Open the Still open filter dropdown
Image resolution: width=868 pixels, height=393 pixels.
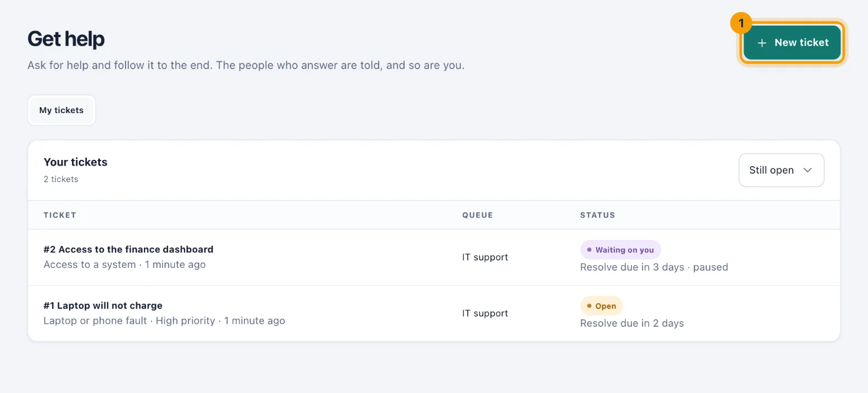[x=781, y=170]
